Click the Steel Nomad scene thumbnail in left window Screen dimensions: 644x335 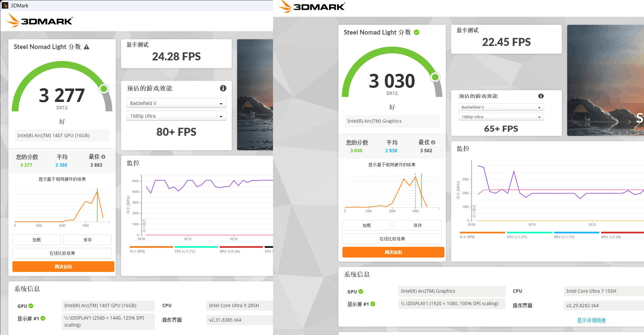point(255,95)
